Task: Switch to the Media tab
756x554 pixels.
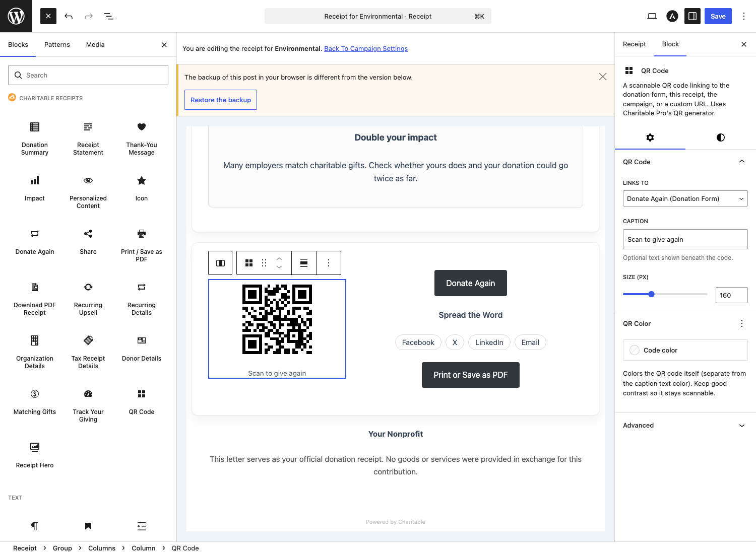Action: 95,44
